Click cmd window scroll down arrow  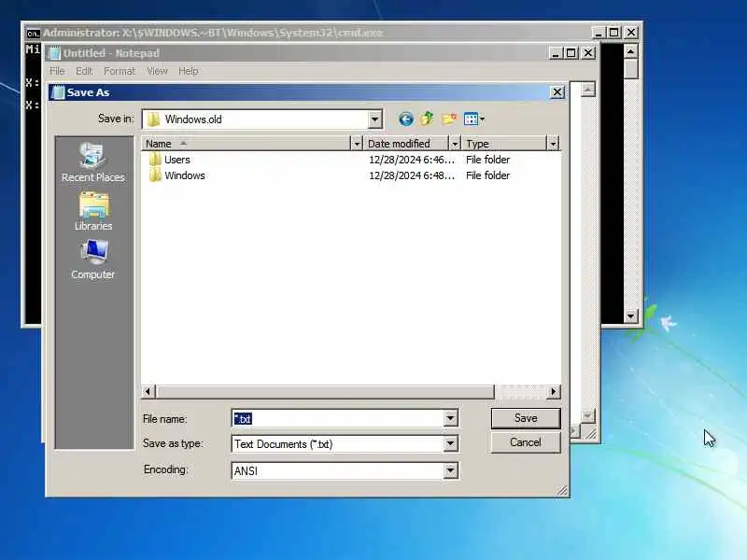tap(631, 315)
